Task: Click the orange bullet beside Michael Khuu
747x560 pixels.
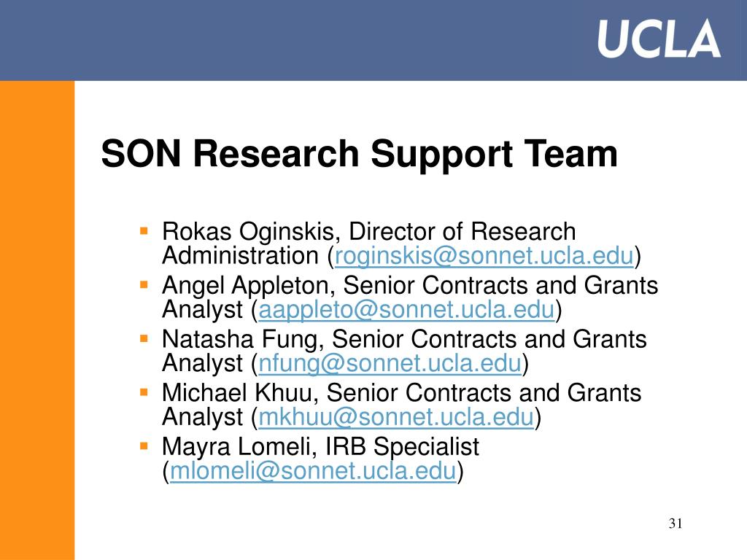Action: (x=144, y=393)
